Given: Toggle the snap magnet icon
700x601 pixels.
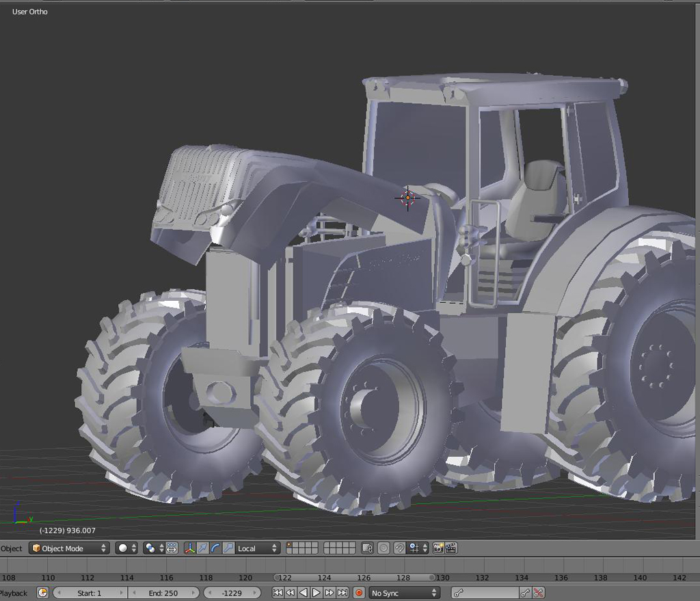Looking at the screenshot, I should 399,548.
